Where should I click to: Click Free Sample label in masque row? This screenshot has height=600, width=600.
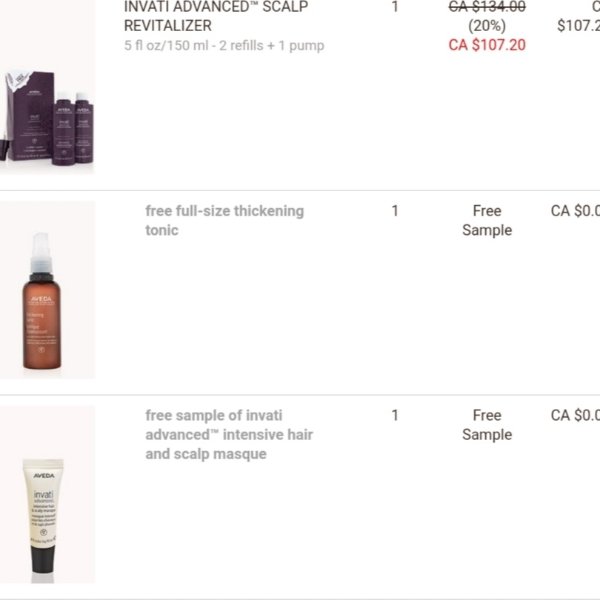pyautogui.click(x=487, y=424)
